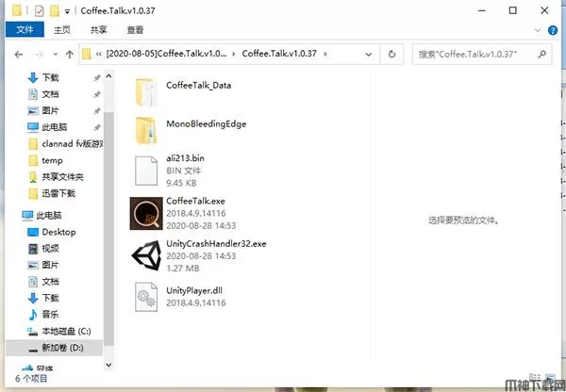Image resolution: width=566 pixels, height=392 pixels.
Task: Click the navigation pane scroll down arrow
Action: 108,365
